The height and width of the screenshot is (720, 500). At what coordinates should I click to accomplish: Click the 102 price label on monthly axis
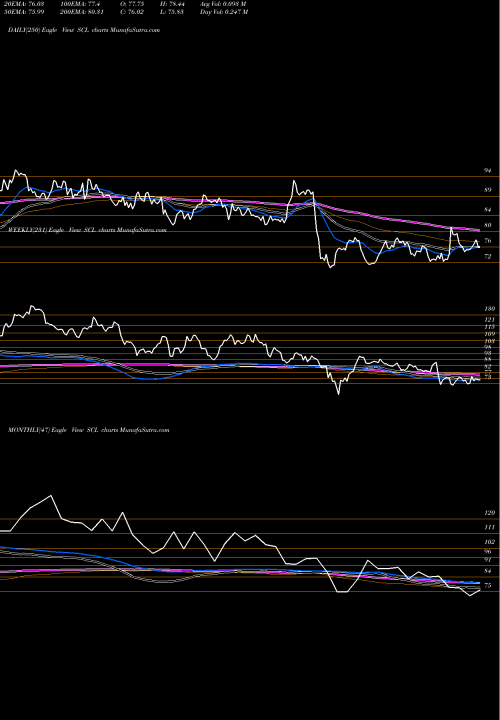coord(489,542)
